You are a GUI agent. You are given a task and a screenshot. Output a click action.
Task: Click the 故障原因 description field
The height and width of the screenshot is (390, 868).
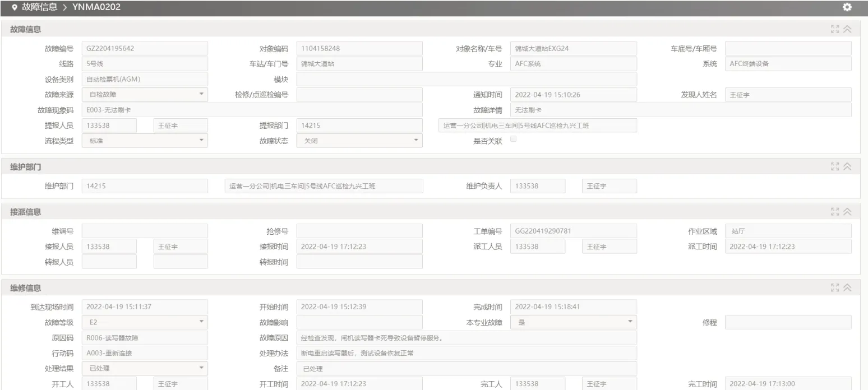467,338
